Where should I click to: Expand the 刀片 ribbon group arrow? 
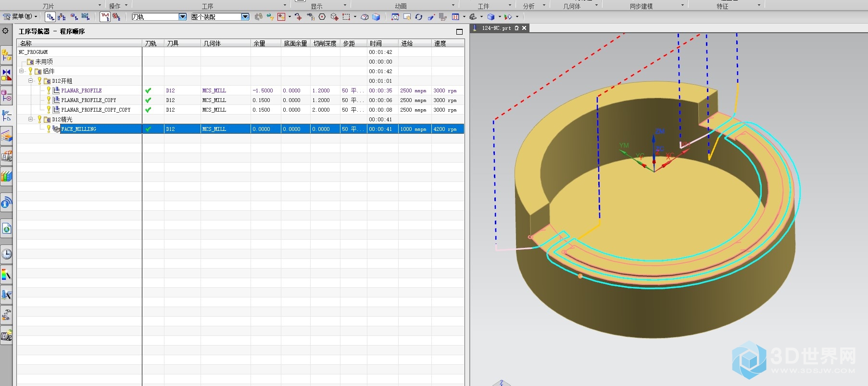click(x=100, y=5)
